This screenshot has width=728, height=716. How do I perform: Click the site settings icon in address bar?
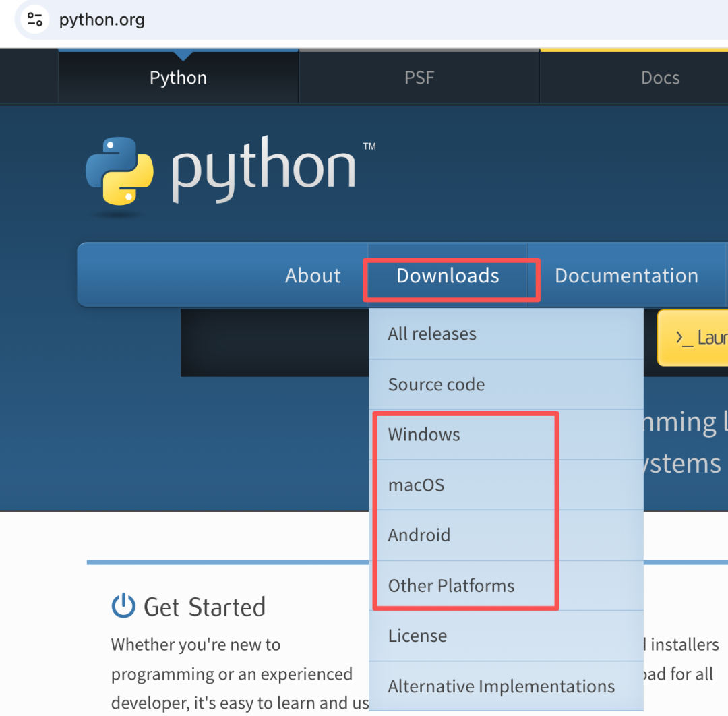coord(35,20)
